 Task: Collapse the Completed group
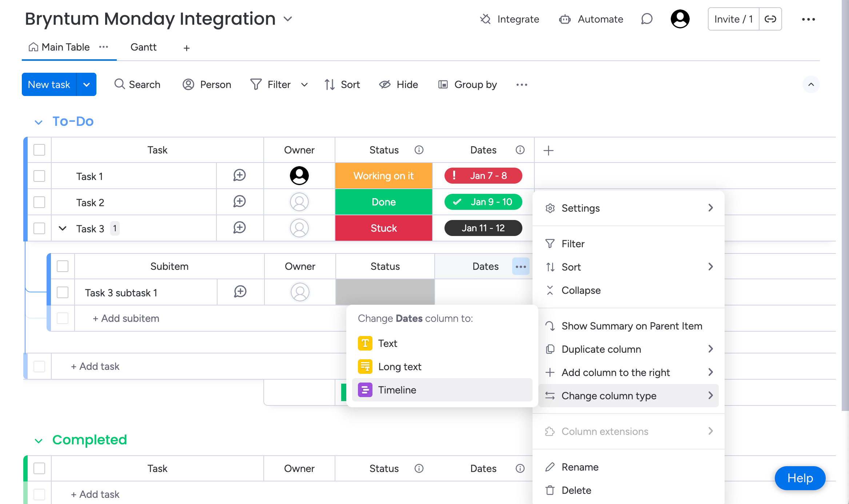point(39,441)
